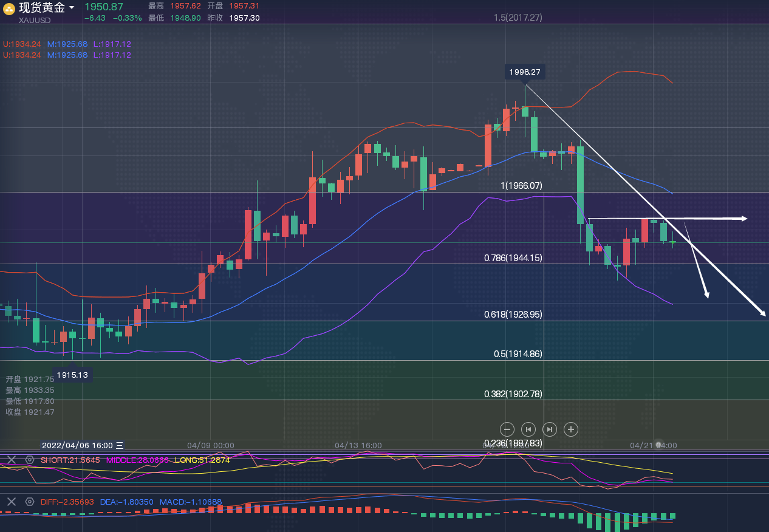Screen dimensions: 769x532
Task: Click the 1998.27 high price label
Action: (x=525, y=72)
